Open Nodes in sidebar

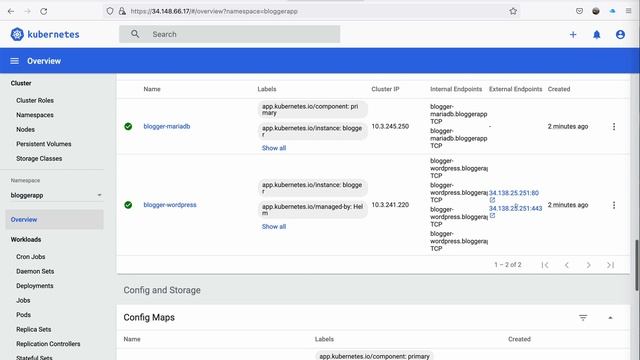[x=25, y=129]
